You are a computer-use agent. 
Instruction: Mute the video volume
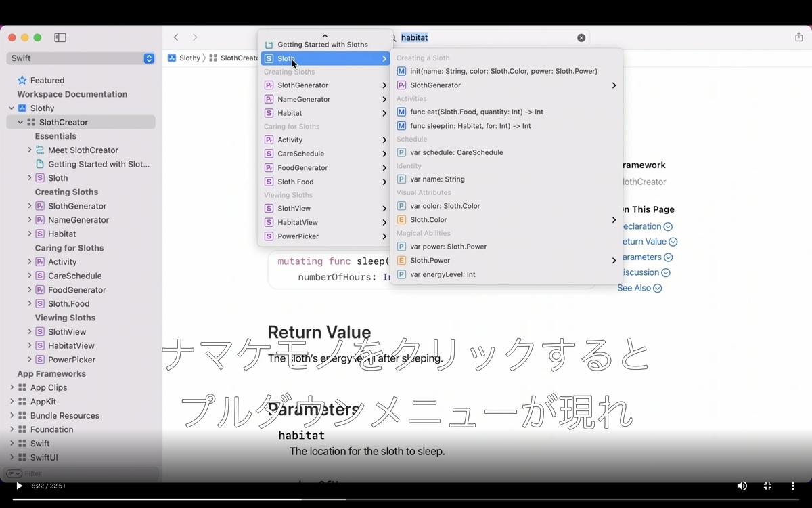742,486
